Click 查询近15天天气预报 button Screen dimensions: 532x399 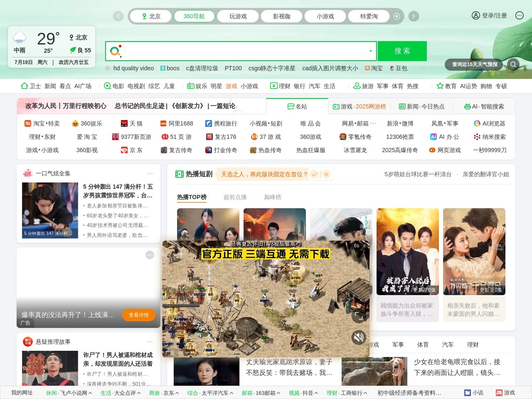click(475, 64)
